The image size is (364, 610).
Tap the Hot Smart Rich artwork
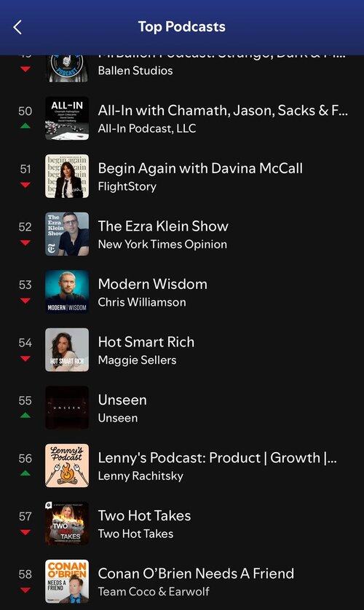(67, 350)
